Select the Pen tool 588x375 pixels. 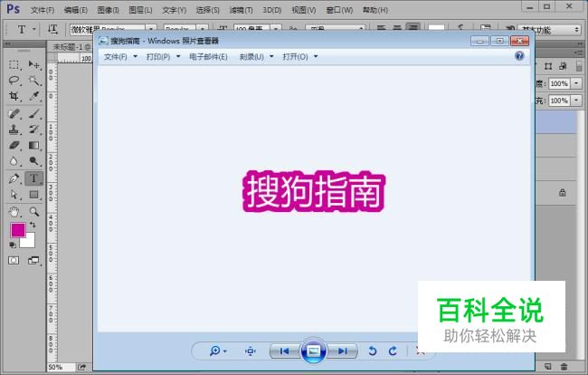[x=14, y=178]
